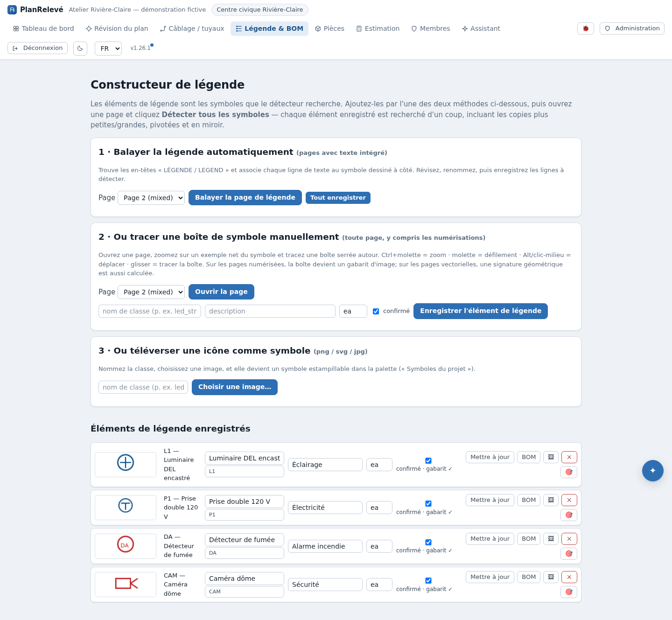Click target icon for DA detector row

[x=569, y=554]
